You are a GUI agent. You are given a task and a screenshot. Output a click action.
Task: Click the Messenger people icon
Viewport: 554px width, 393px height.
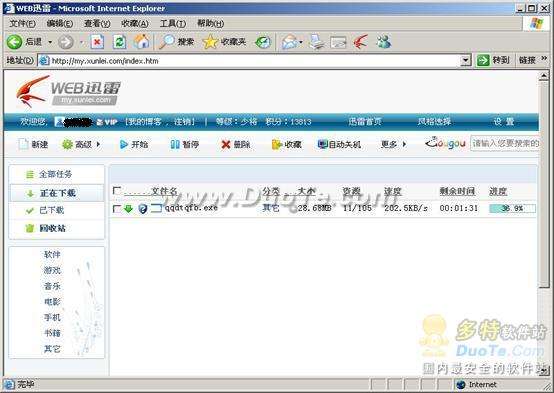[x=384, y=42]
